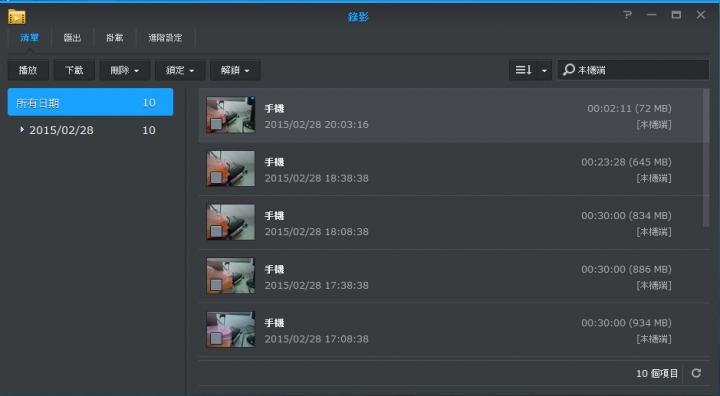Click the duration text 00:02:11 (72 MB)

click(629, 108)
